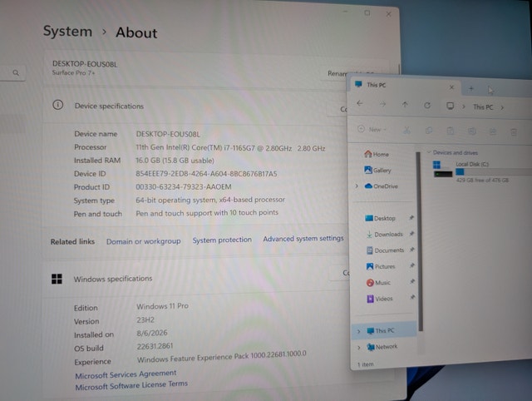Click the Refresh icon in File Explorer
The image size is (532, 401).
pos(427,106)
